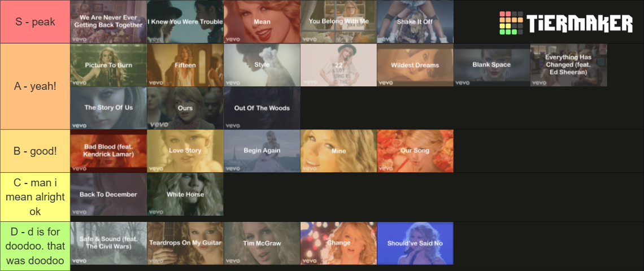644x271 pixels.
Task: Click the We Are Never Ever Getting Back Together thumbnail
Action: (108, 22)
